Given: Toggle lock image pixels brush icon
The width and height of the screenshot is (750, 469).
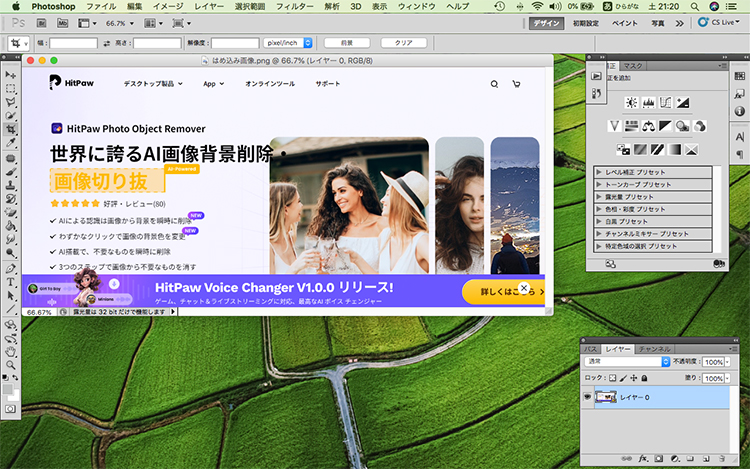Looking at the screenshot, I should (623, 378).
